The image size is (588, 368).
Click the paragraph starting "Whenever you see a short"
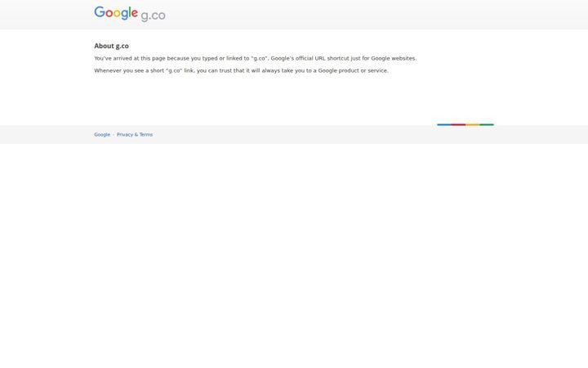tap(241, 70)
